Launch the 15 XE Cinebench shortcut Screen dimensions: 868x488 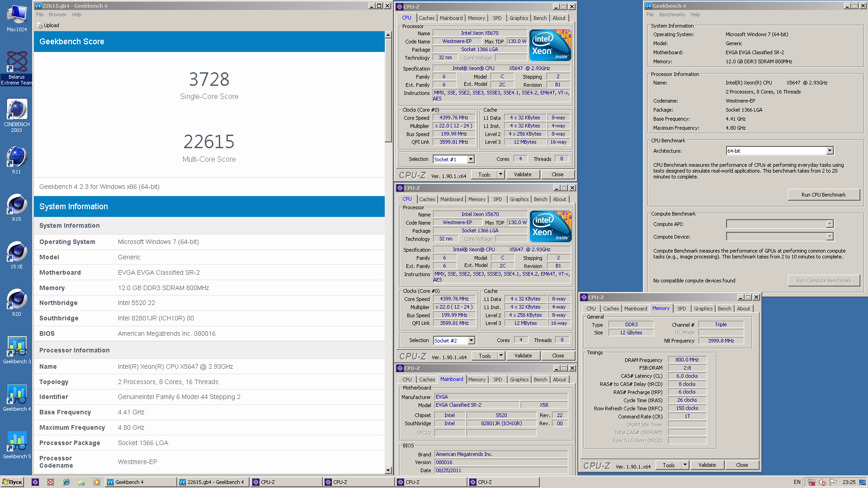click(17, 254)
